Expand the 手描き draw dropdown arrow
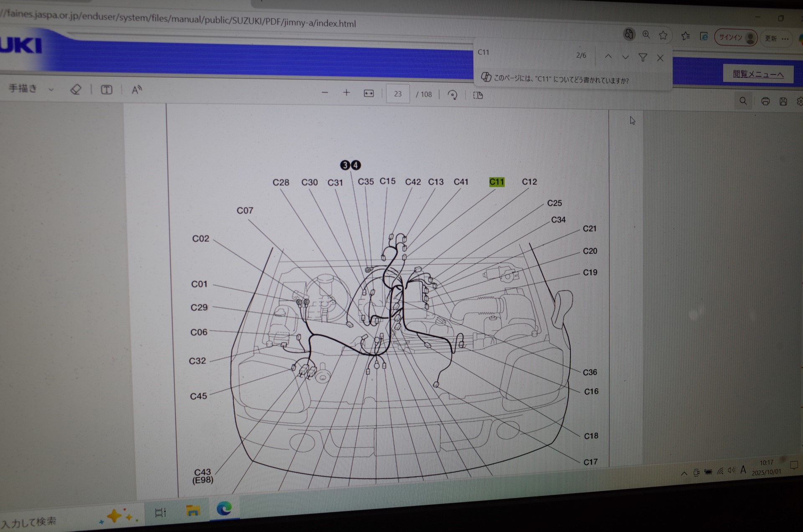 tap(51, 89)
